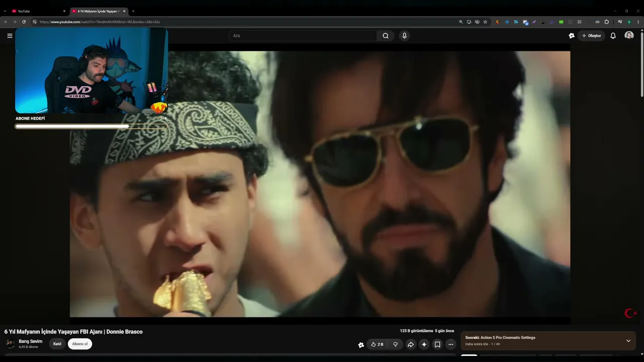This screenshot has width=644, height=362.
Task: Click the 4,45 B abone subscriber count
Action: pos(28,347)
